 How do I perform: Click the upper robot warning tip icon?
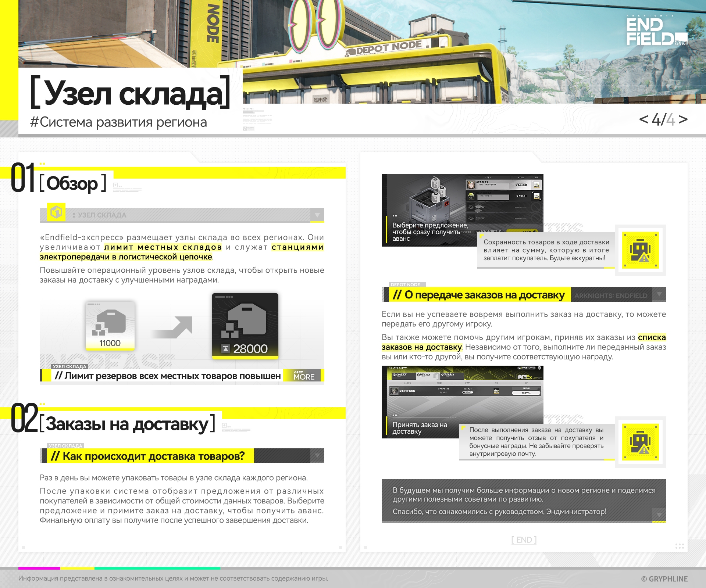[640, 250]
